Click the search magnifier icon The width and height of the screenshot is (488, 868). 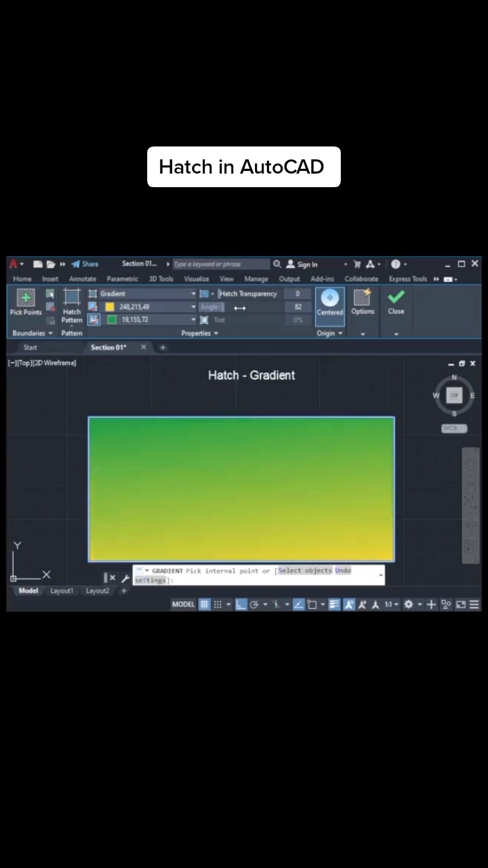(277, 264)
